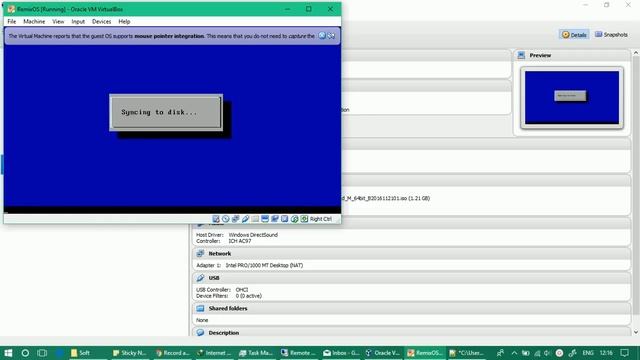Open Task View on taskbar
The image size is (640, 360).
(x=42, y=353)
